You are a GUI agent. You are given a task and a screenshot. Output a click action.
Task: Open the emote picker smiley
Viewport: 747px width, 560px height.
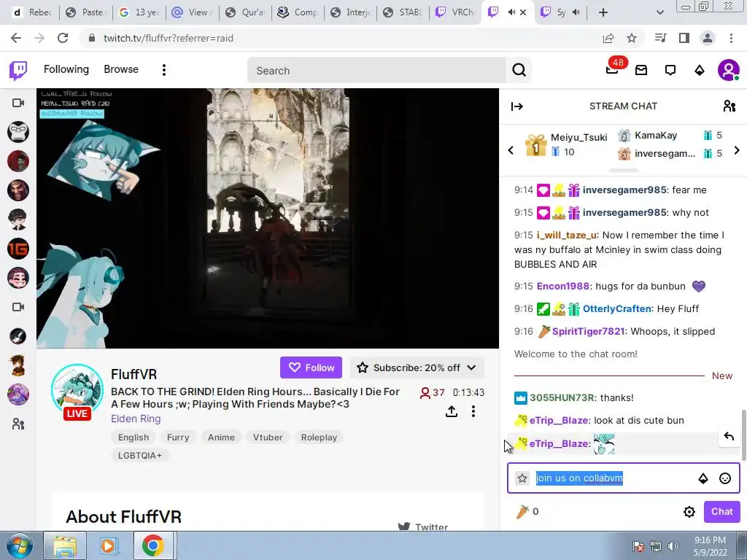(725, 478)
